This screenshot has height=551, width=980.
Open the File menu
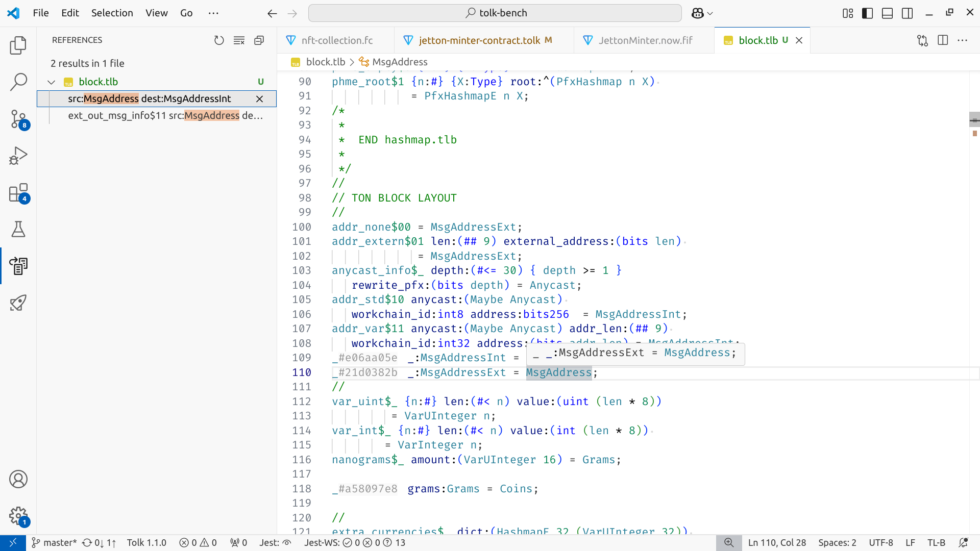[41, 13]
